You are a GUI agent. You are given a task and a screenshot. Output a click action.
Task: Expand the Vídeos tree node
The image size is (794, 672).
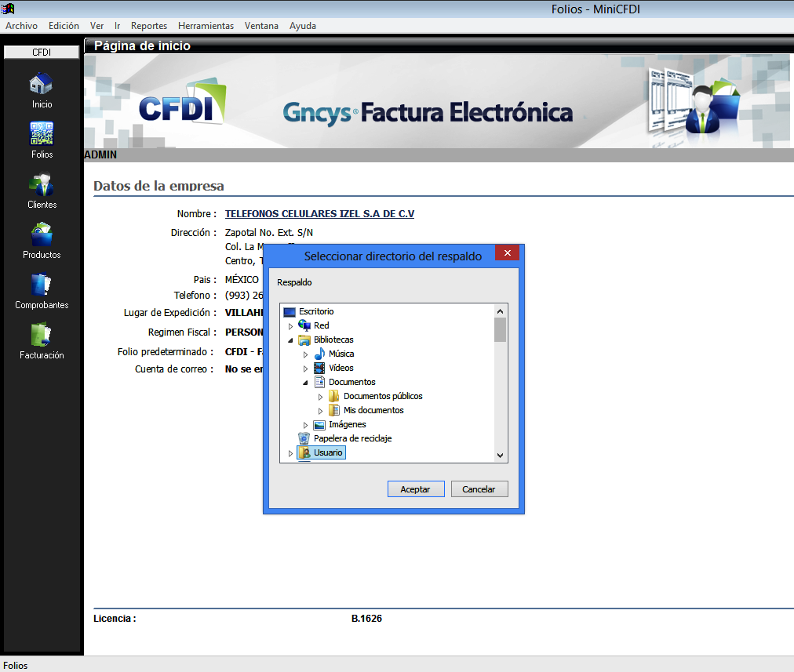point(305,369)
